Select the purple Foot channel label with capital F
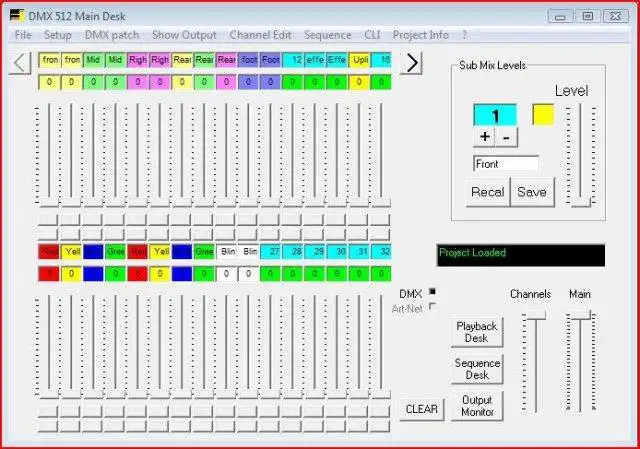The width and height of the screenshot is (640, 449). (270, 60)
